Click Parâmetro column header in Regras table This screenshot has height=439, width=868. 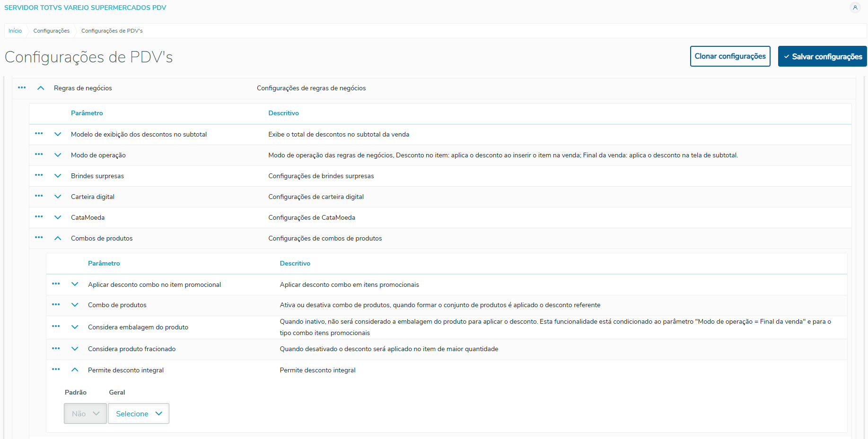(87, 113)
